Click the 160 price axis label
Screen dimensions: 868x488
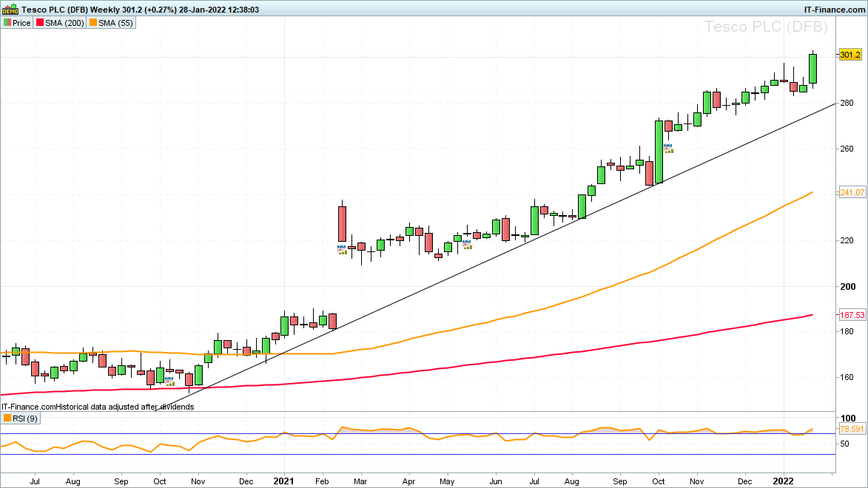coord(847,377)
